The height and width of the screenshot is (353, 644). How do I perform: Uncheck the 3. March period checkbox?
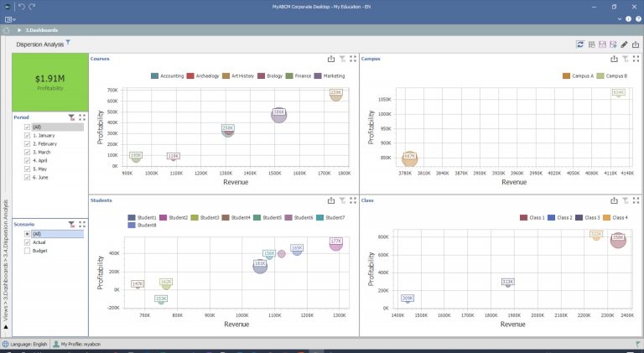coord(28,151)
